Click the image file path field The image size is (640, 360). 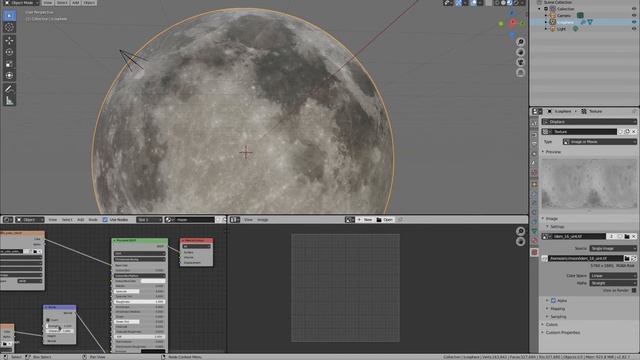point(585,258)
